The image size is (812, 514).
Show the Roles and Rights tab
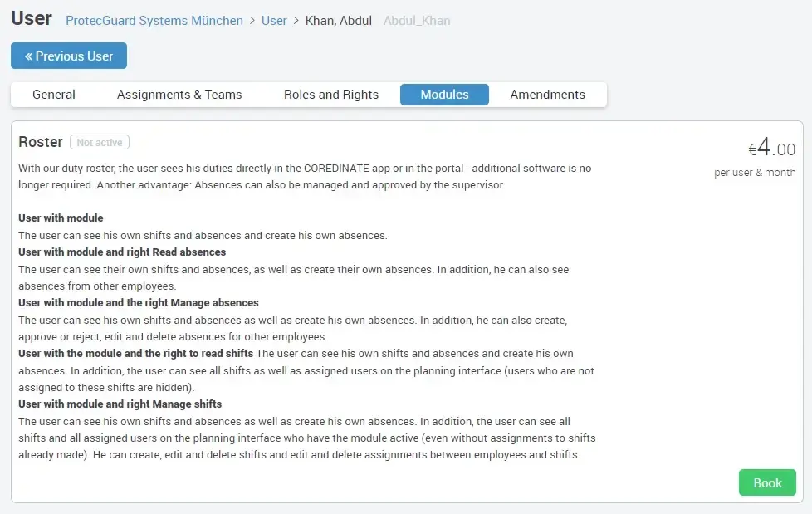coord(331,95)
